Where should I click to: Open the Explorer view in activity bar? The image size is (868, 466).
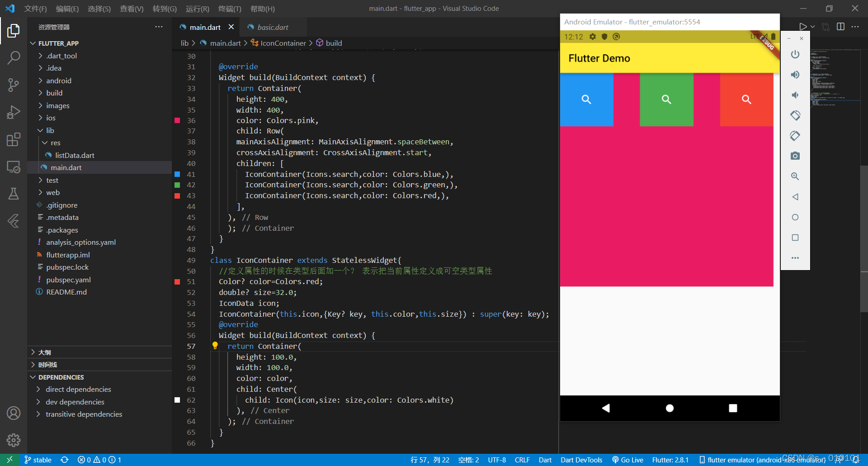14,31
